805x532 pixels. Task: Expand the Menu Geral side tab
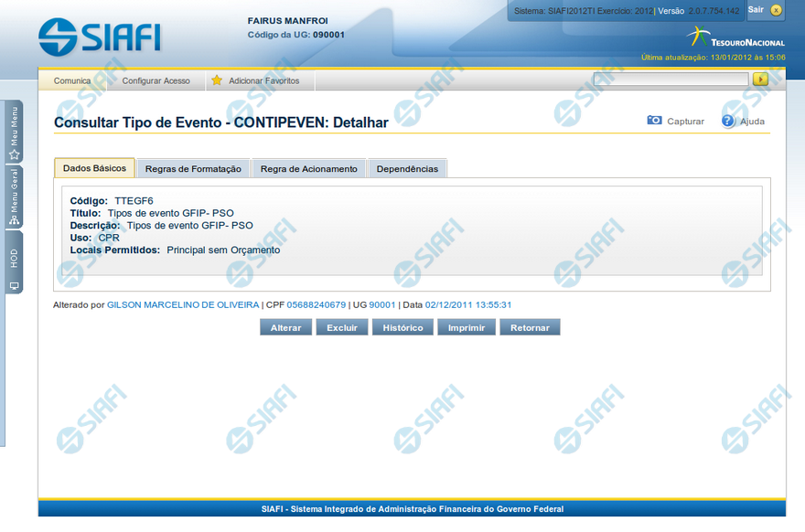coord(14,197)
